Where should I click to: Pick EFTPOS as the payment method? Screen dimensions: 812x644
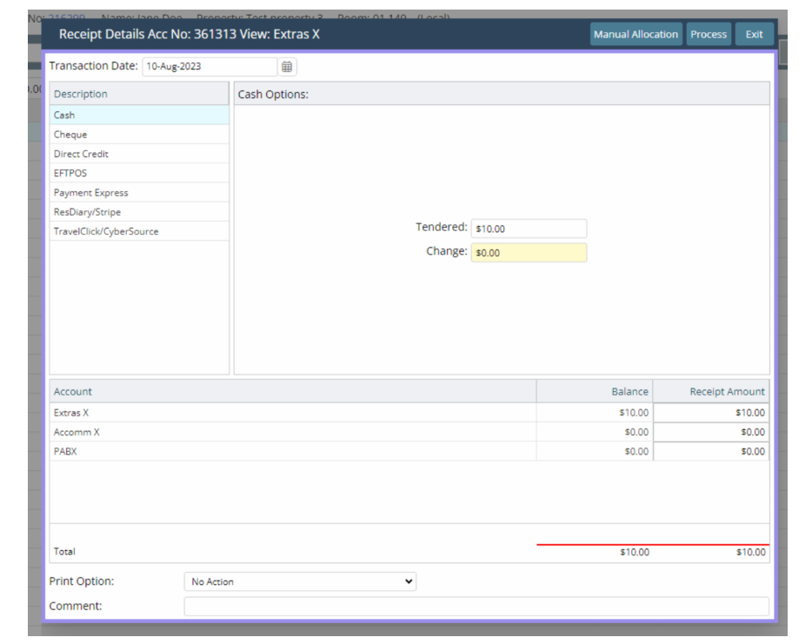[139, 173]
